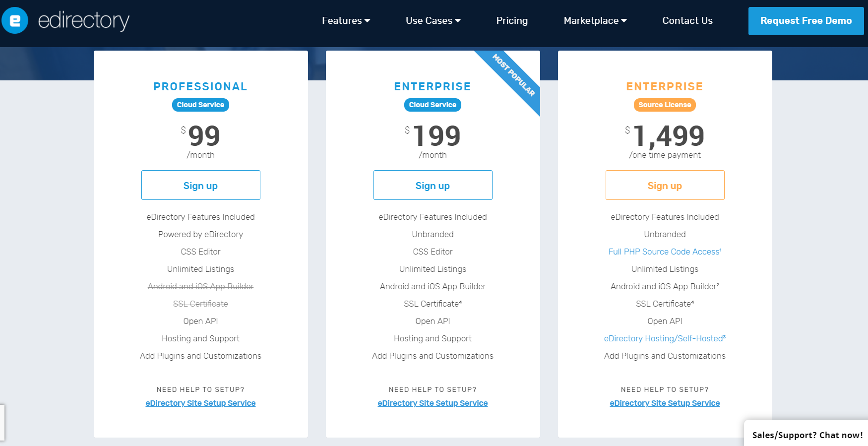Click 'Add Plugins and Customizations' in Source License
Viewport: 868px width, 446px height.
(x=665, y=356)
